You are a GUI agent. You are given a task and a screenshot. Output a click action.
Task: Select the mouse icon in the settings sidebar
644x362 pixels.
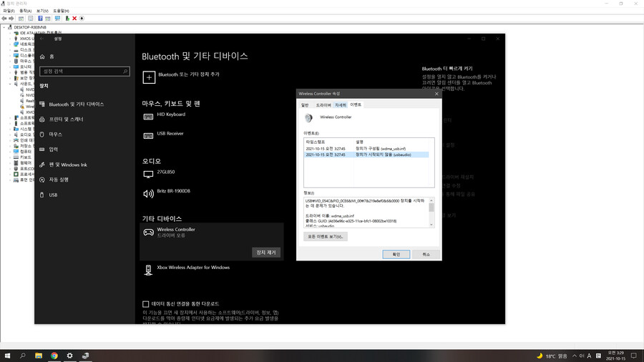click(x=42, y=134)
